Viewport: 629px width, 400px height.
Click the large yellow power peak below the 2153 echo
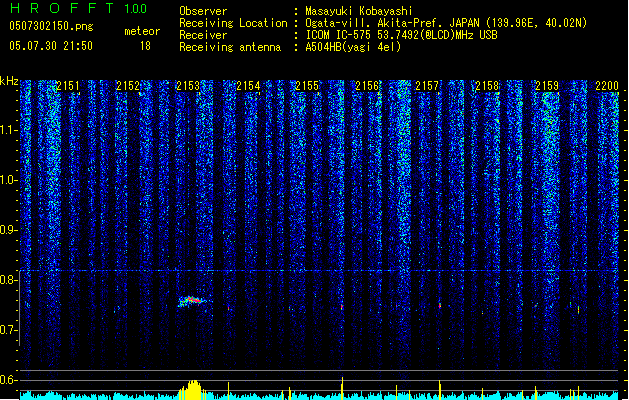tap(191, 389)
